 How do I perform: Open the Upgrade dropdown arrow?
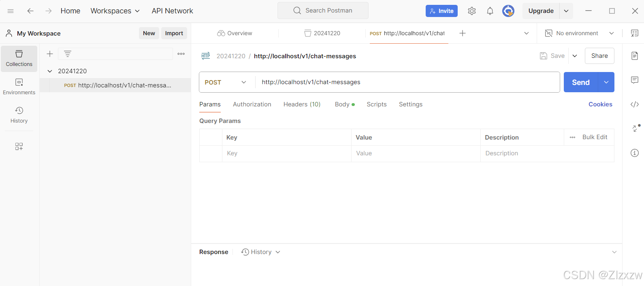pos(566,11)
